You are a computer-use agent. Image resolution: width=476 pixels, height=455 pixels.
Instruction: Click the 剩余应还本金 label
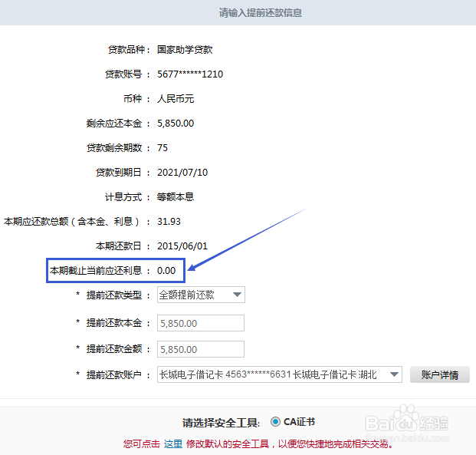point(114,124)
